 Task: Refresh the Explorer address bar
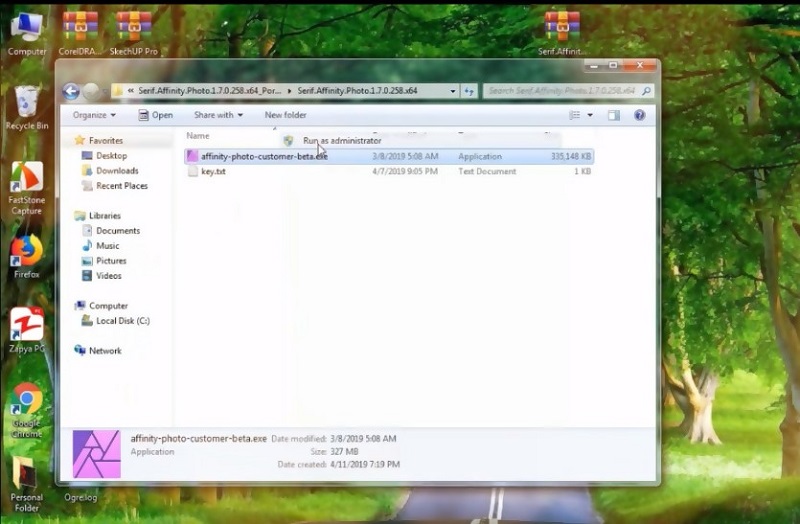(469, 91)
